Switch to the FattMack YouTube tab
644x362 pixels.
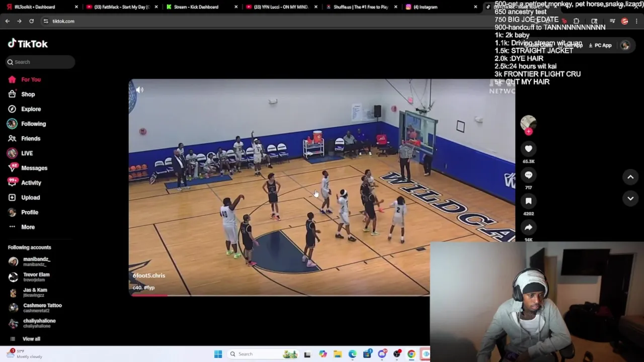(x=119, y=7)
